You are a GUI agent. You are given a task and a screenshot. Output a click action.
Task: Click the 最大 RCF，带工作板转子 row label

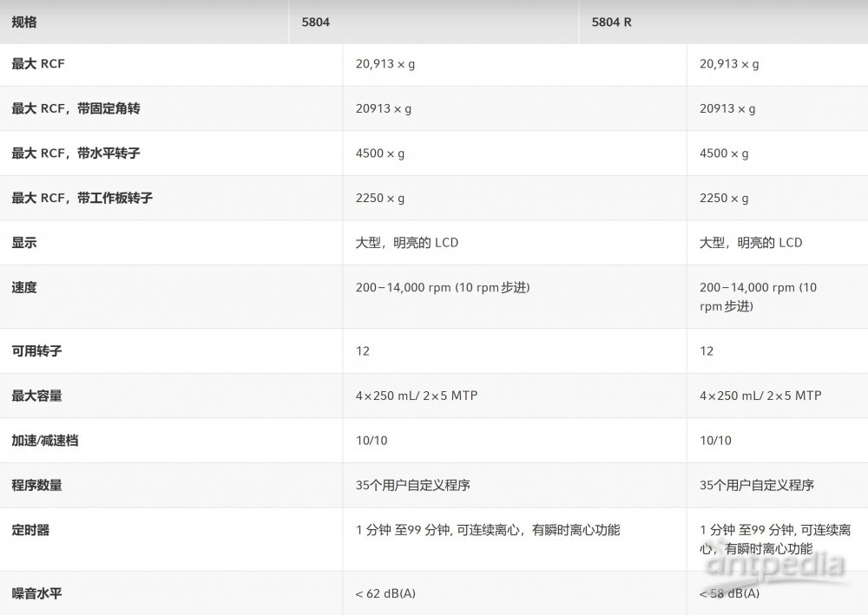tap(82, 199)
